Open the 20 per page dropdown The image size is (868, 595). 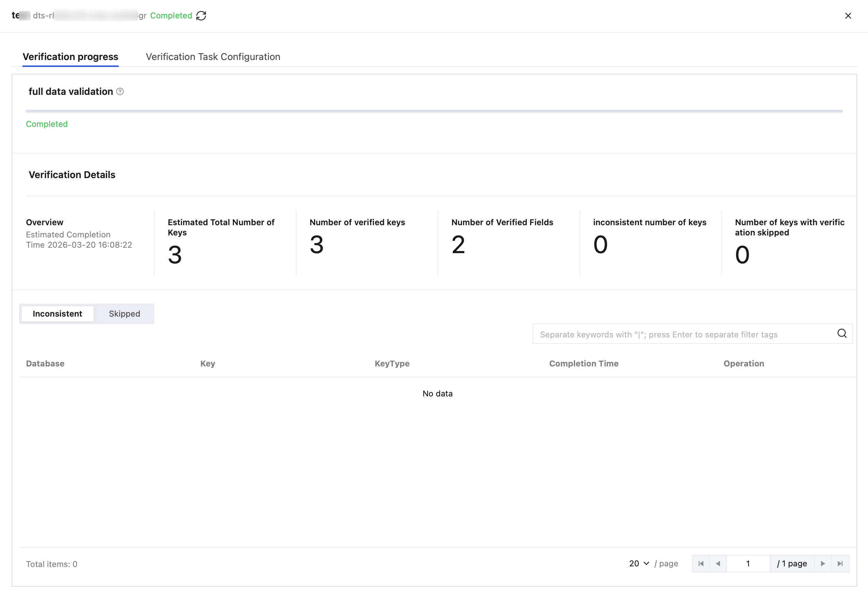[x=639, y=564]
